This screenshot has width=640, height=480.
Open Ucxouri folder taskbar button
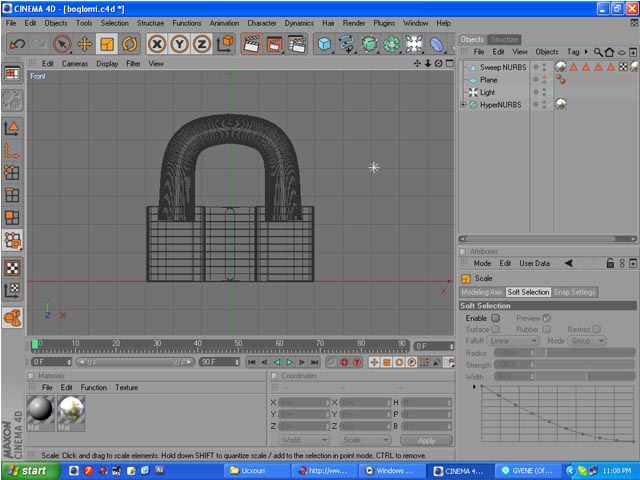[257, 471]
